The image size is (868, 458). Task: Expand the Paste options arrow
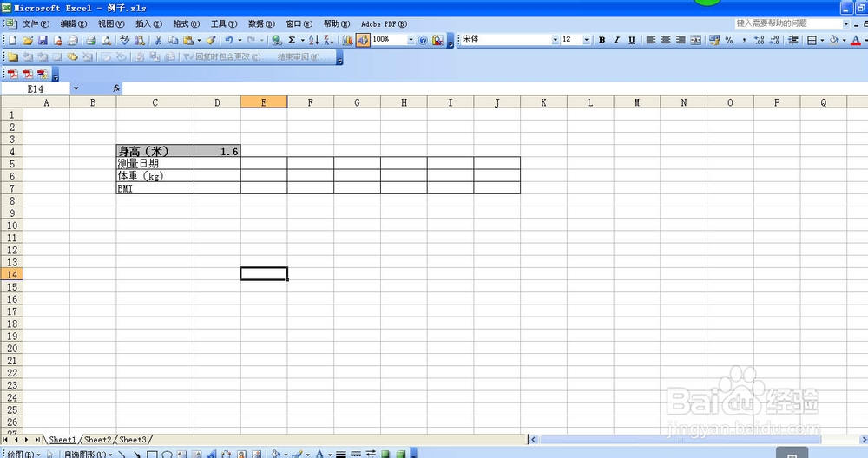(x=199, y=40)
